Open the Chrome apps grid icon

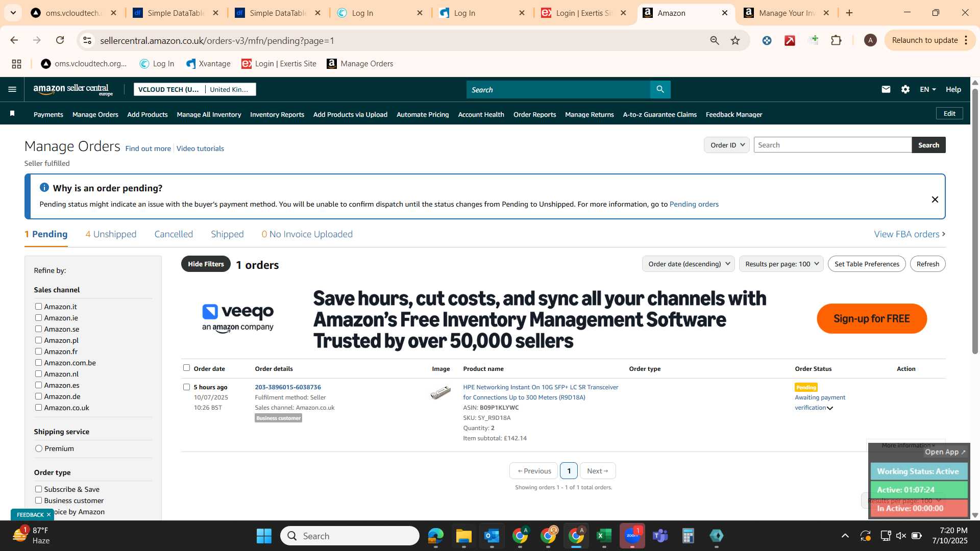click(16, 64)
